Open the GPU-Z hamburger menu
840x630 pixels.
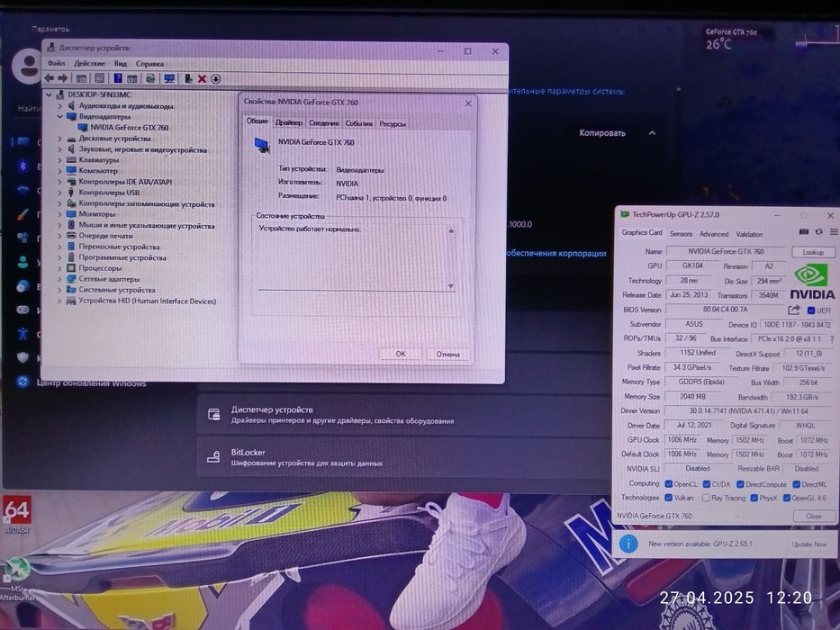coord(834,232)
